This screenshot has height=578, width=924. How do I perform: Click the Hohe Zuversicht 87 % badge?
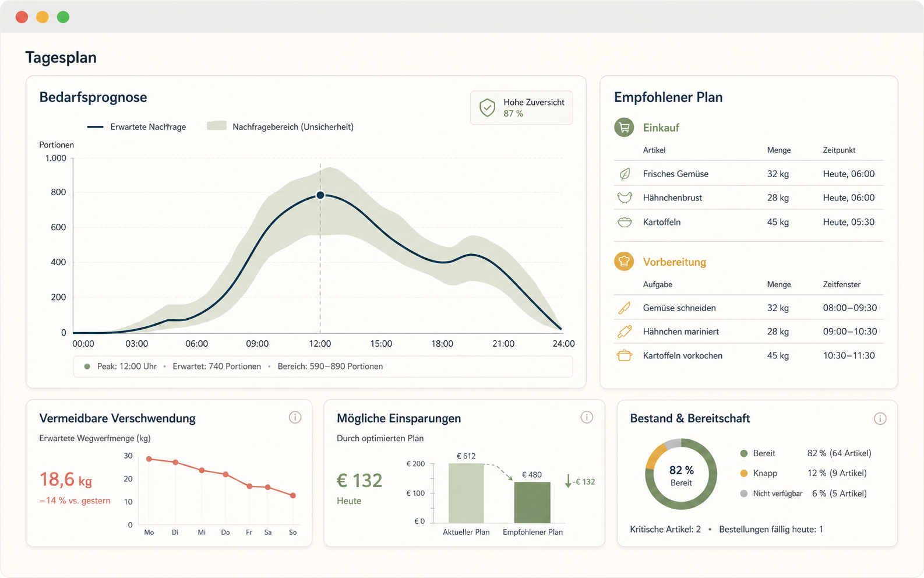point(521,108)
